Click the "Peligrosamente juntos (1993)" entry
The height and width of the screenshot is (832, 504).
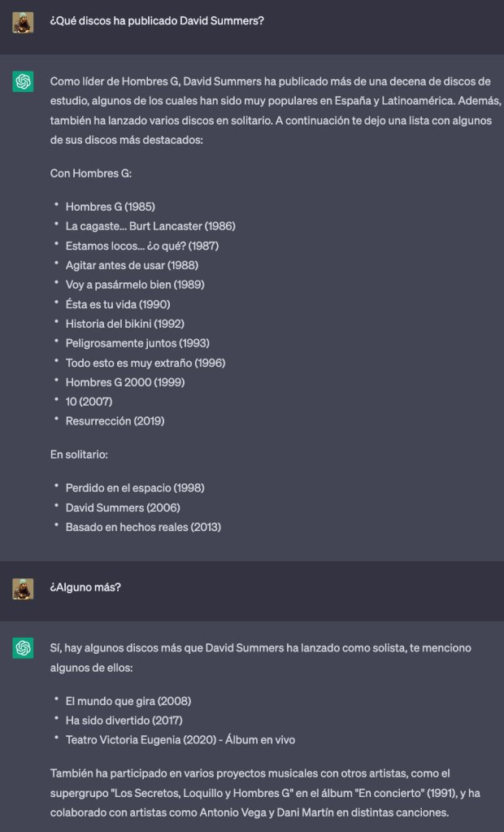pos(137,343)
